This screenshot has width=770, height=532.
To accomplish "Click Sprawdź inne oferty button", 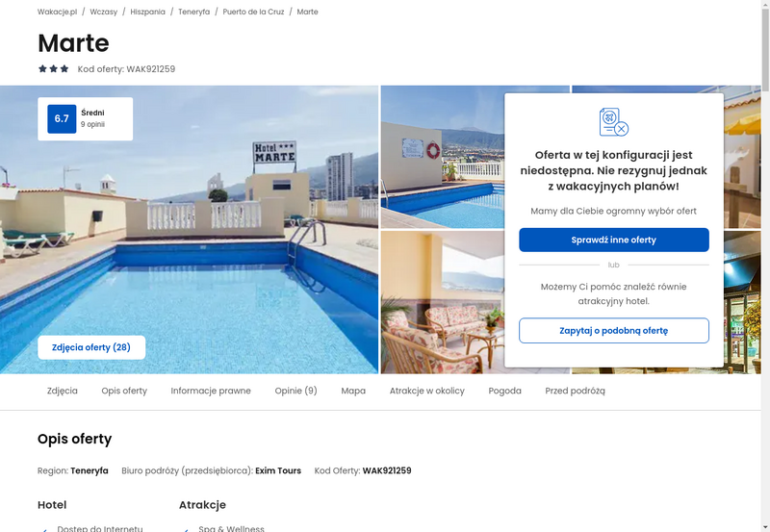I will tap(614, 240).
